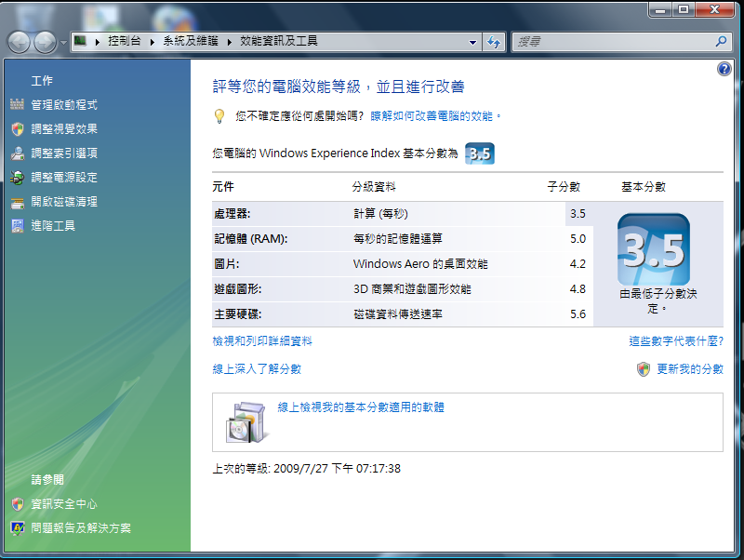The image size is (744, 560).
Task: Minimize the window
Action: click(x=659, y=9)
